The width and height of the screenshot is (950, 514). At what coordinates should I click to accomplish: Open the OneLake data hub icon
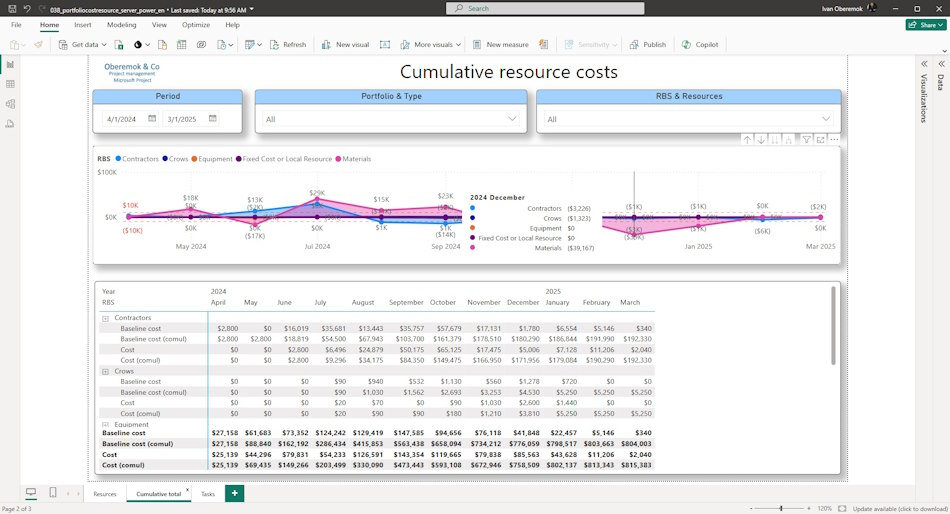pos(139,45)
